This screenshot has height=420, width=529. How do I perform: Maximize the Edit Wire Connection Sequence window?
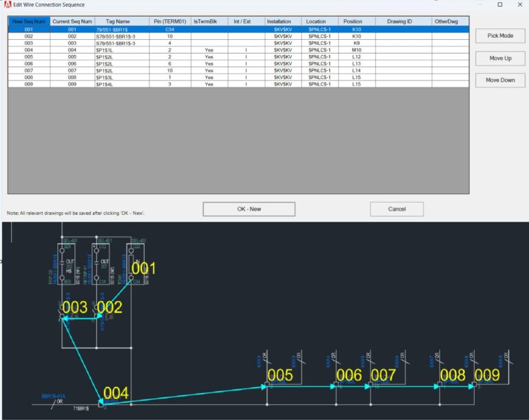point(499,5)
